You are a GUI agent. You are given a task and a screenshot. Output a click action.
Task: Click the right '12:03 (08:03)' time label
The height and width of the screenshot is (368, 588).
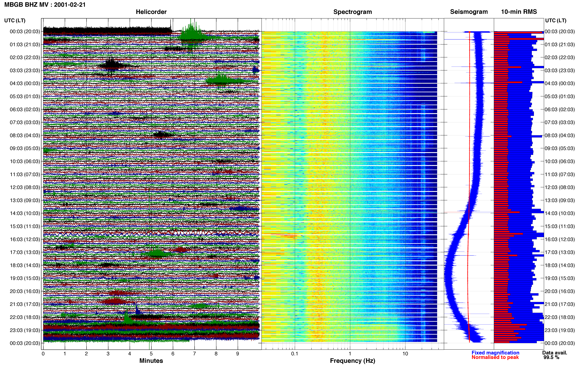coord(560,187)
